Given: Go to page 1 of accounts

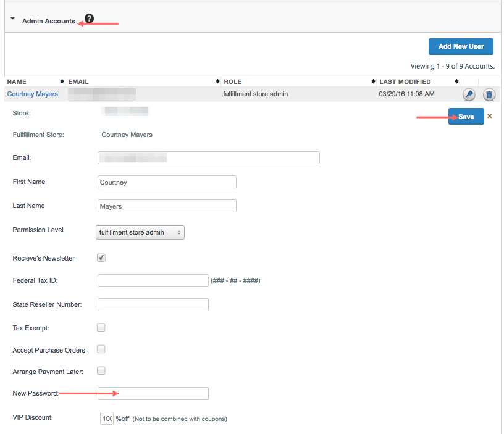Looking at the screenshot, I should (x=439, y=66).
